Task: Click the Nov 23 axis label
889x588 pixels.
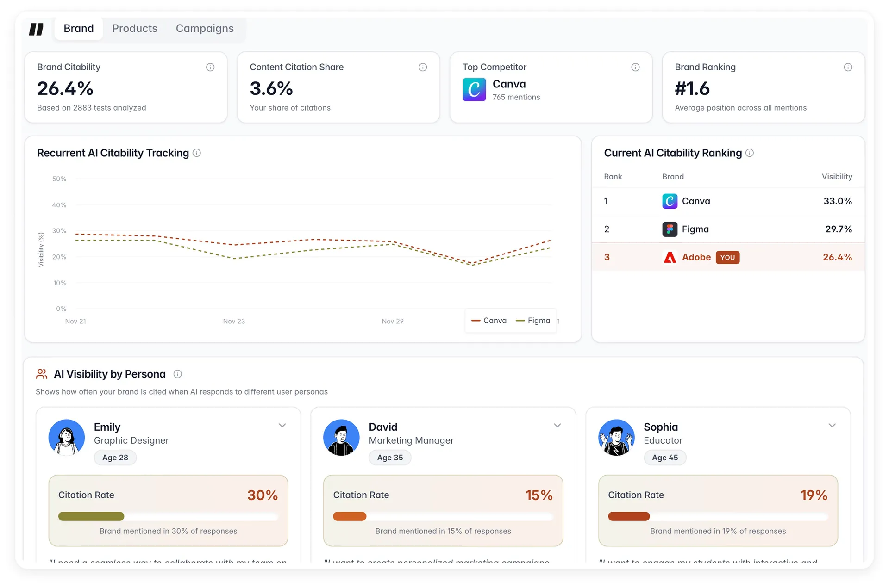Action: tap(234, 321)
